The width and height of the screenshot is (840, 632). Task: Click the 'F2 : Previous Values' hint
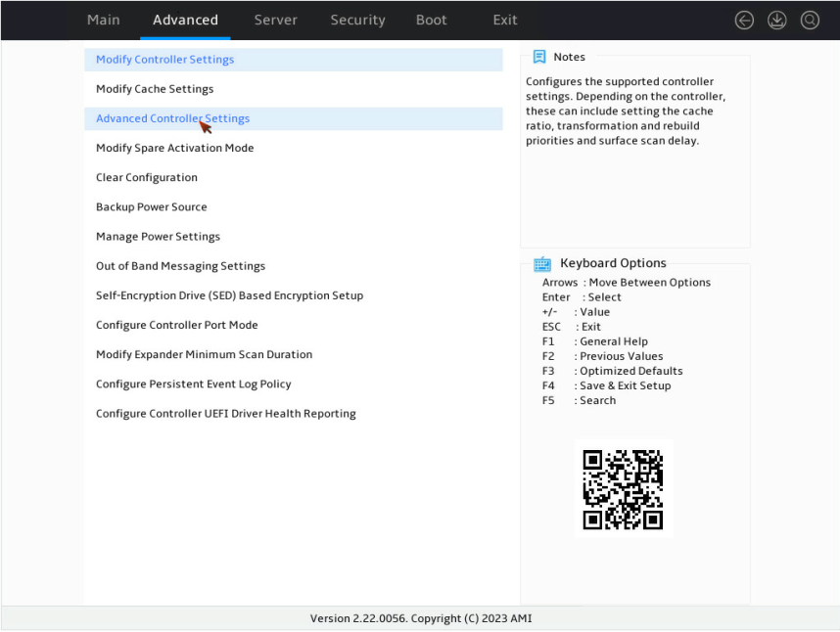tap(602, 356)
